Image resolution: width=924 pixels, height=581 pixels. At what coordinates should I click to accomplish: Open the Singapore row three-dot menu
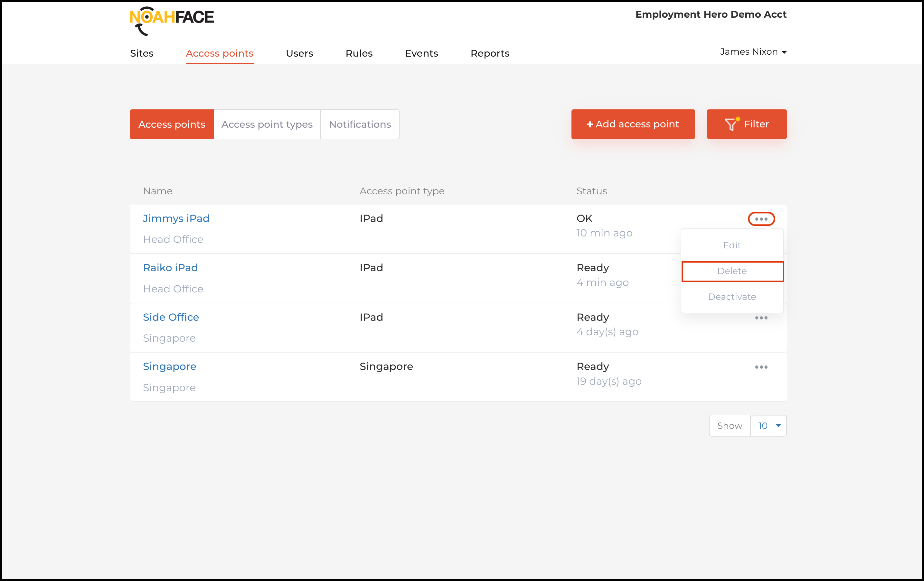pos(761,367)
